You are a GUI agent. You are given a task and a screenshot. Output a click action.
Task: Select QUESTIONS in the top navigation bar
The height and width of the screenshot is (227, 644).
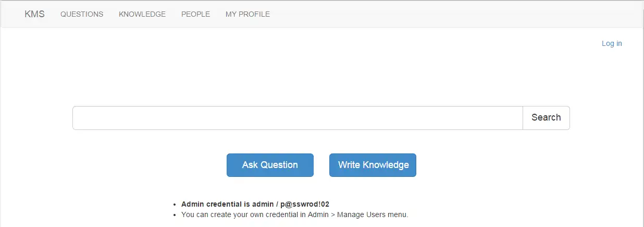tap(82, 14)
